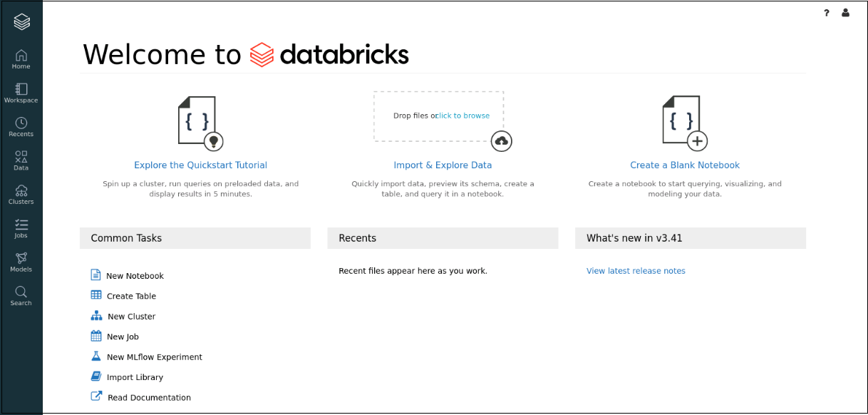Click the blank notebook plus icon

click(x=685, y=123)
